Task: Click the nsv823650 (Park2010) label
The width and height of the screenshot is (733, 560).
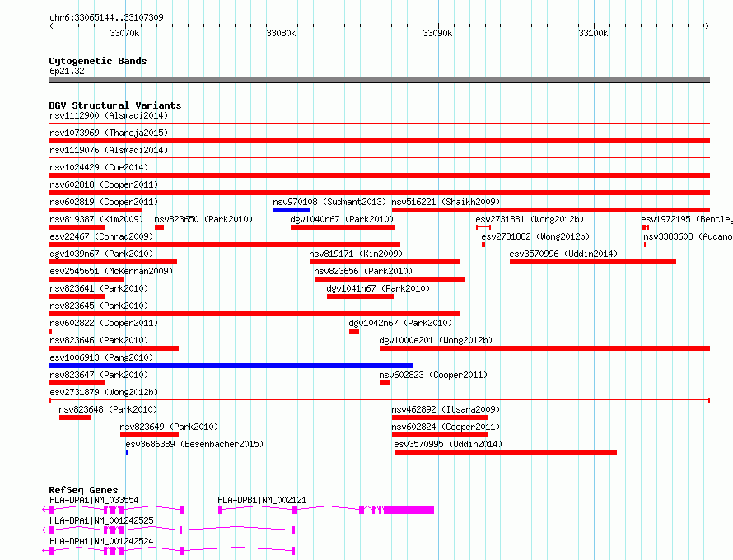Action: [x=203, y=219]
